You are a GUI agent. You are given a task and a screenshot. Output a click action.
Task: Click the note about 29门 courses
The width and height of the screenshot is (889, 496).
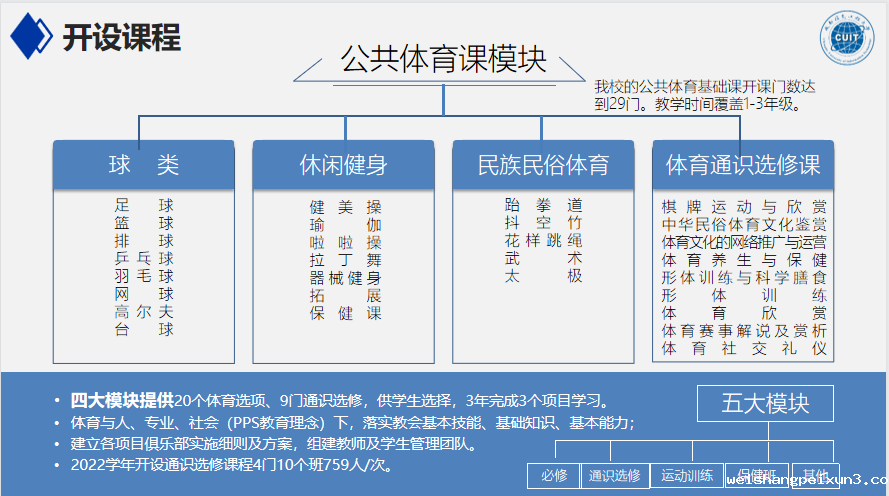click(705, 94)
